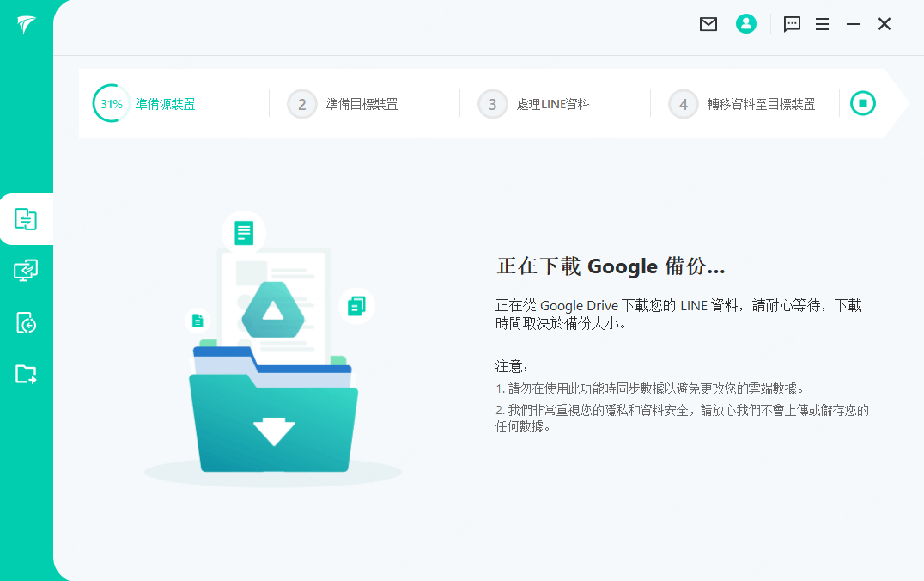924x581 pixels.
Task: Select the LINE transfer feature in the sidebar
Action: [x=27, y=219]
